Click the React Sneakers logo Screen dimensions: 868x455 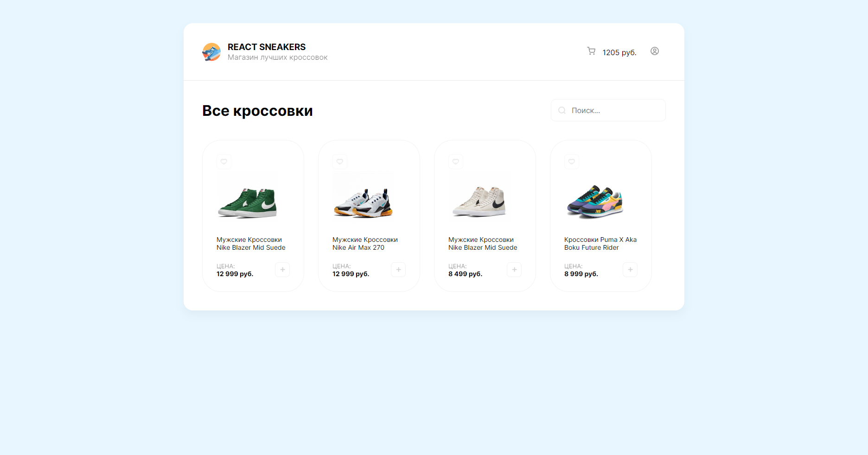[x=211, y=52]
